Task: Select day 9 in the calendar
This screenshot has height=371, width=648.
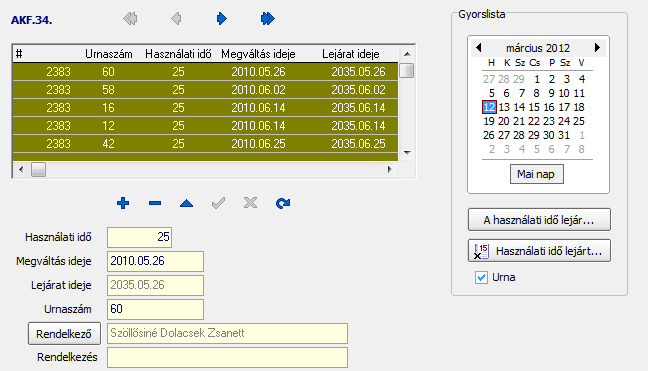Action: pyautogui.click(x=551, y=93)
